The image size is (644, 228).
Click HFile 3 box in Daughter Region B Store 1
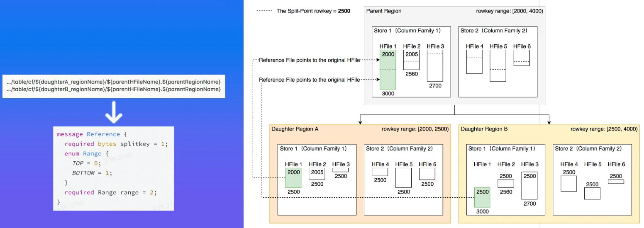click(529, 186)
